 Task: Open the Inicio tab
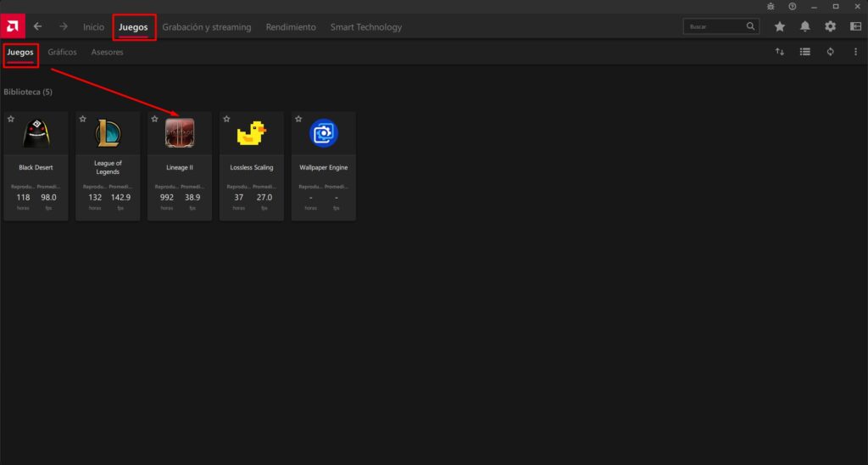pos(93,26)
